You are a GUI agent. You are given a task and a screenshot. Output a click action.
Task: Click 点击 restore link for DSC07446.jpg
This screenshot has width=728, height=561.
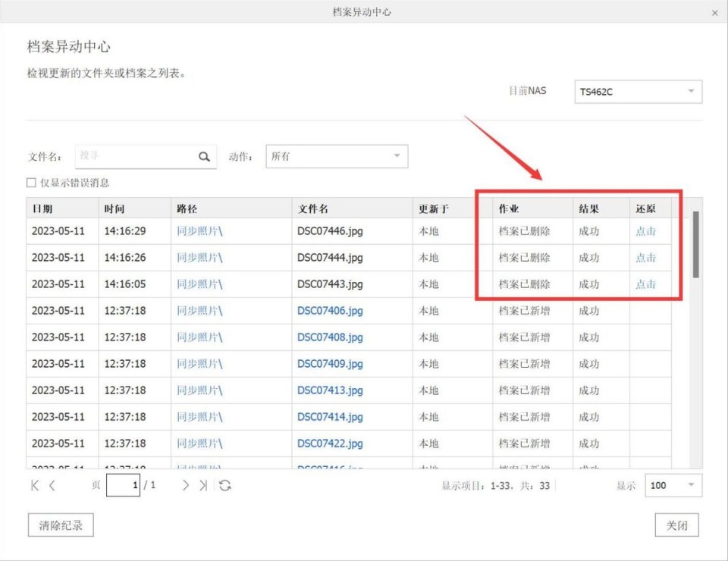click(x=645, y=231)
